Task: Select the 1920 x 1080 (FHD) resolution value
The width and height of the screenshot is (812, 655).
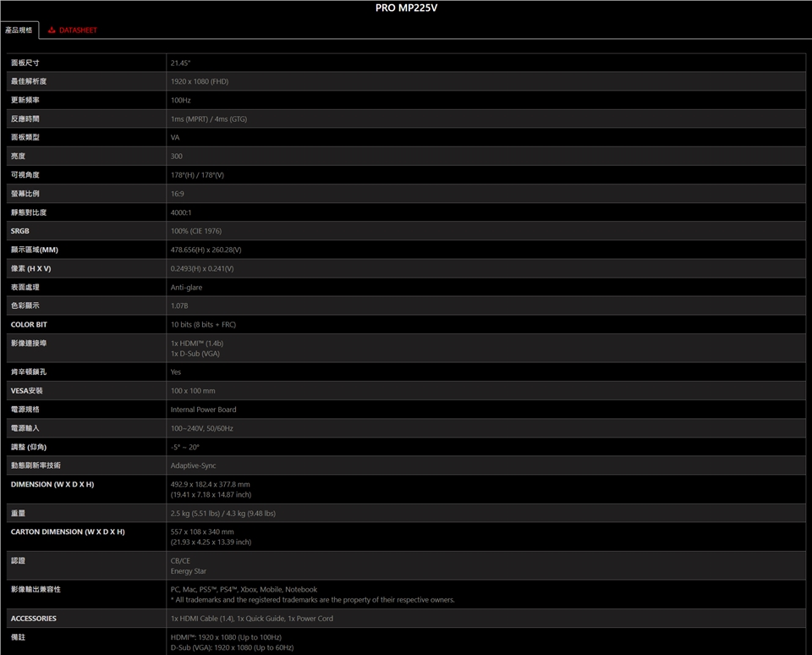Action: 200,82
